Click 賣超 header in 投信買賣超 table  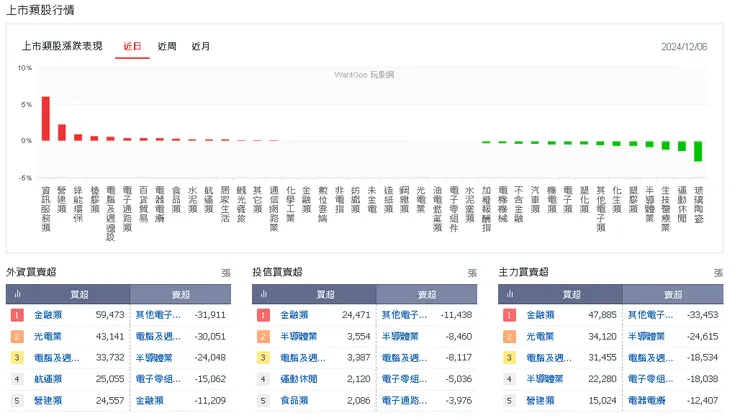[427, 294]
